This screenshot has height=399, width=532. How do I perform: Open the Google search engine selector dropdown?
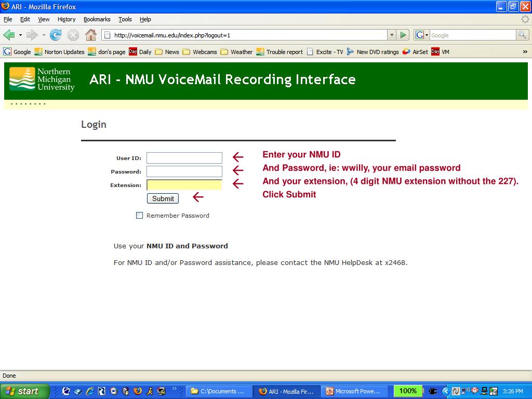pyautogui.click(x=422, y=35)
